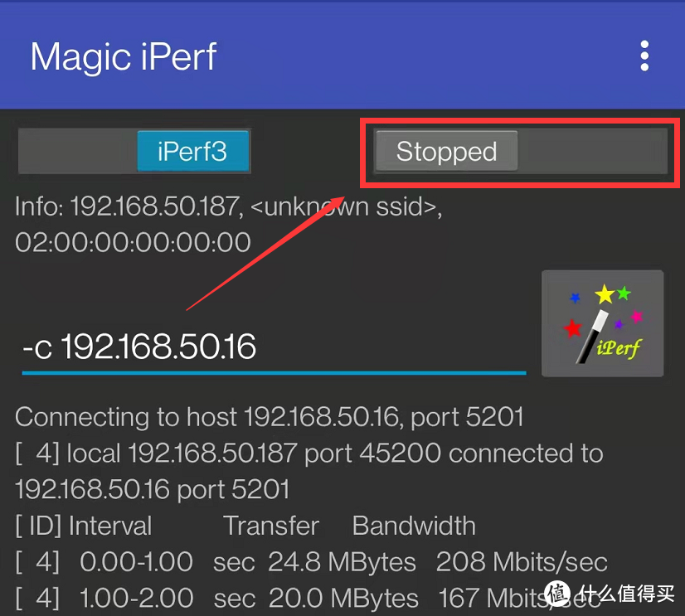The image size is (685, 616).
Task: Tap the Magic iPerf app title
Action: point(124,56)
